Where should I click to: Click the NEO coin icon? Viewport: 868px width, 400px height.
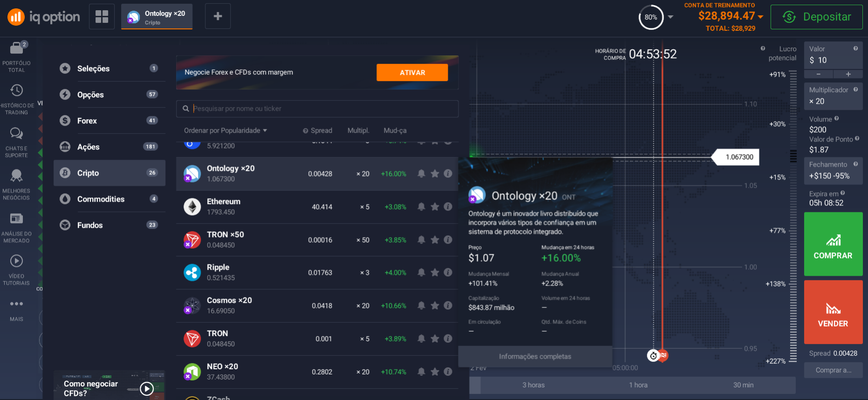click(192, 372)
